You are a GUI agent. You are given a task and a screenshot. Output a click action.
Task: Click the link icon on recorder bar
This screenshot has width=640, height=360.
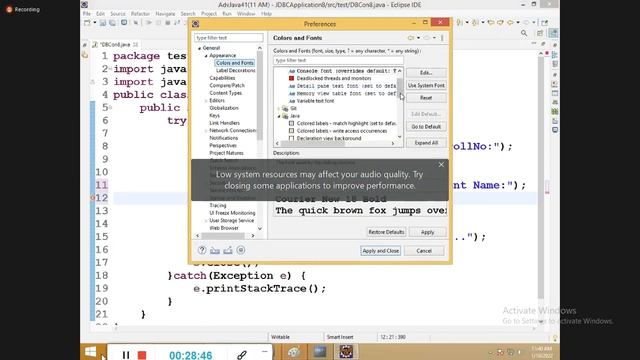click(x=242, y=355)
